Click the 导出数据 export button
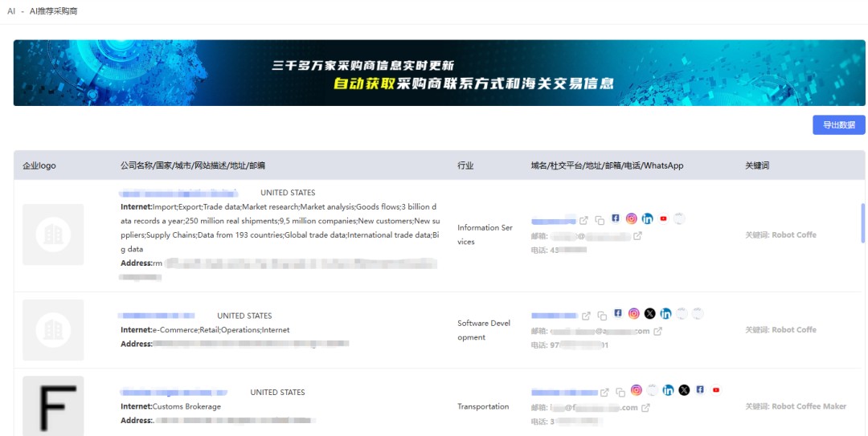 point(838,125)
